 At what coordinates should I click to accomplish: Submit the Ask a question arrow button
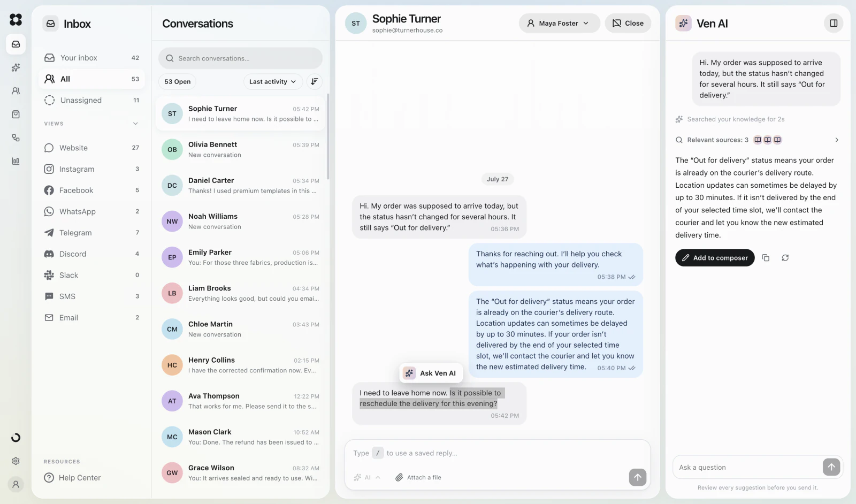click(831, 467)
